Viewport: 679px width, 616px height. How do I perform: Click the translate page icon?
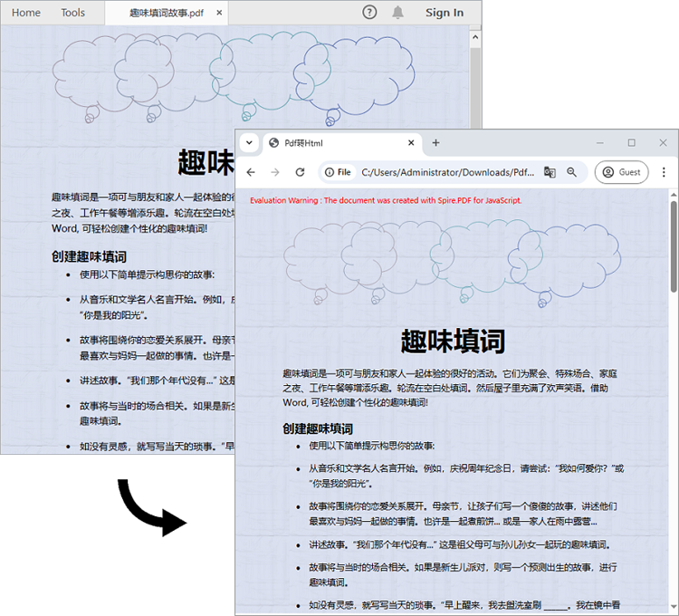click(x=550, y=172)
